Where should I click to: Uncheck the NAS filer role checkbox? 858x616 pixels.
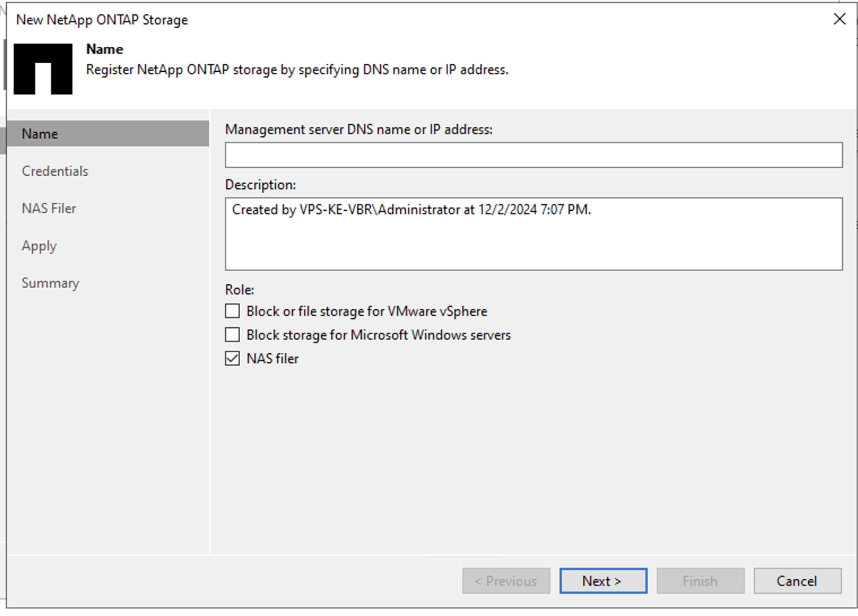click(x=232, y=359)
